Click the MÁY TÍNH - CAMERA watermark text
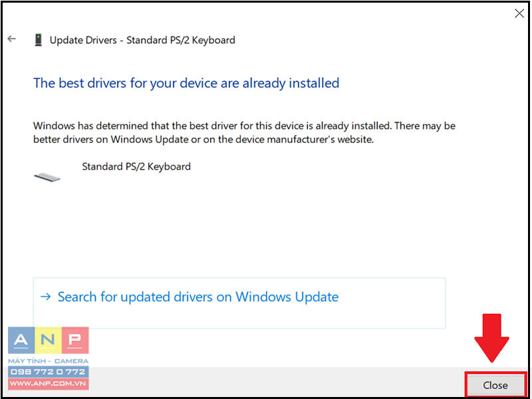This screenshot has width=532, height=399. point(48,360)
